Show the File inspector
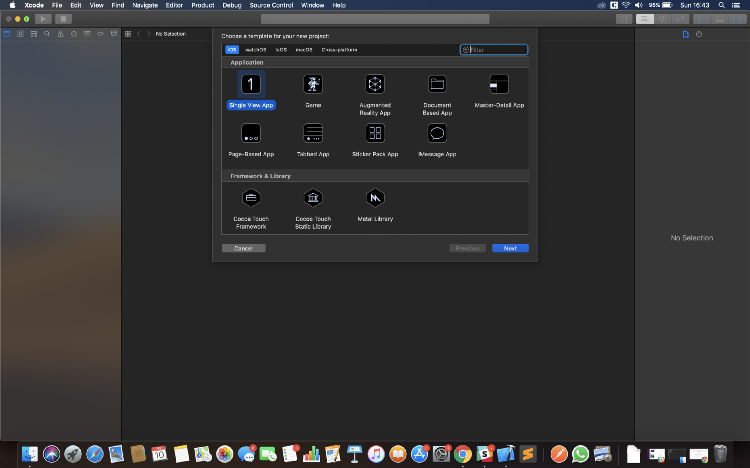The width and height of the screenshot is (750, 468). (x=685, y=34)
